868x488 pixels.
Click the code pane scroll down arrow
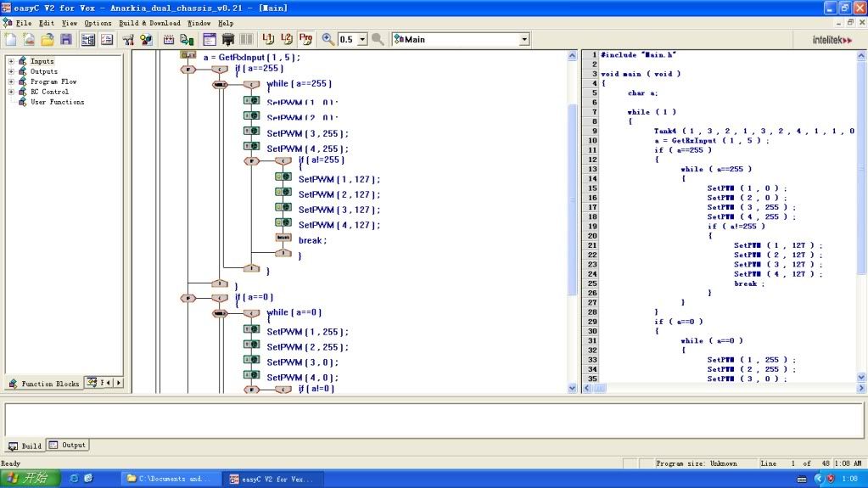[861, 377]
